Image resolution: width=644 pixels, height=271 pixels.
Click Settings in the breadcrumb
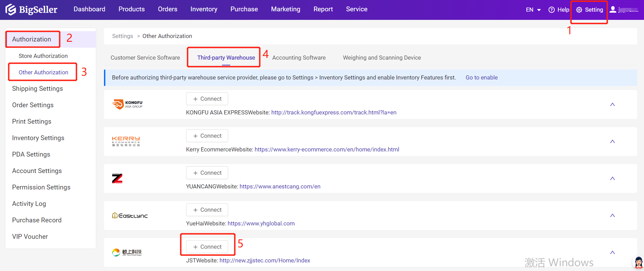point(122,36)
